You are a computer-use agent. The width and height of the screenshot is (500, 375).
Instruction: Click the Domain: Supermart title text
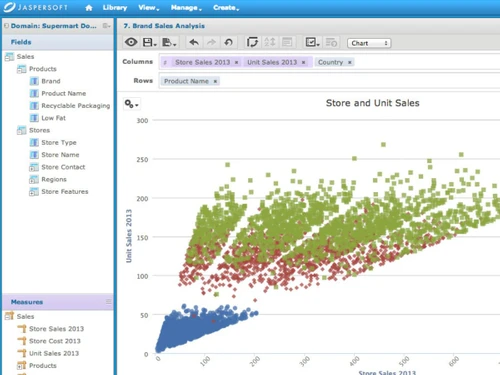click(x=54, y=26)
